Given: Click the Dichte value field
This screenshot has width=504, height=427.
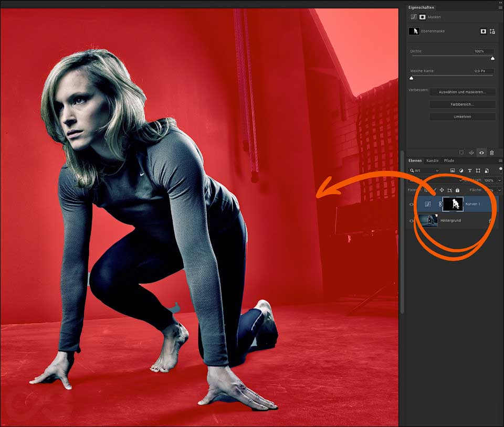Looking at the screenshot, I should pyautogui.click(x=484, y=51).
